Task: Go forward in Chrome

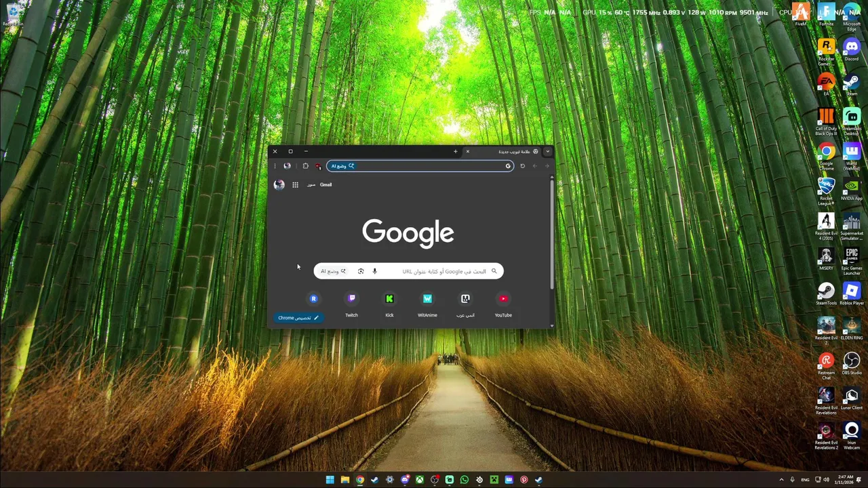Action: [x=547, y=166]
